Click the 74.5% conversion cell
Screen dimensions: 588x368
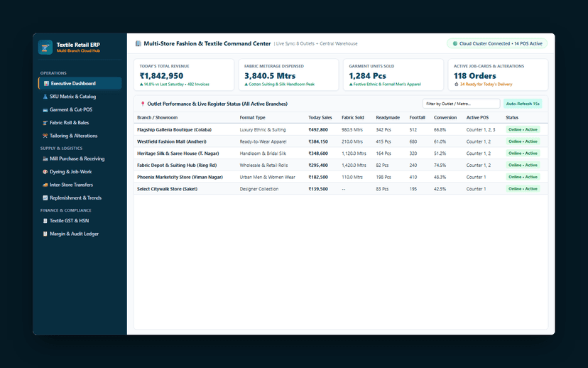tap(440, 166)
